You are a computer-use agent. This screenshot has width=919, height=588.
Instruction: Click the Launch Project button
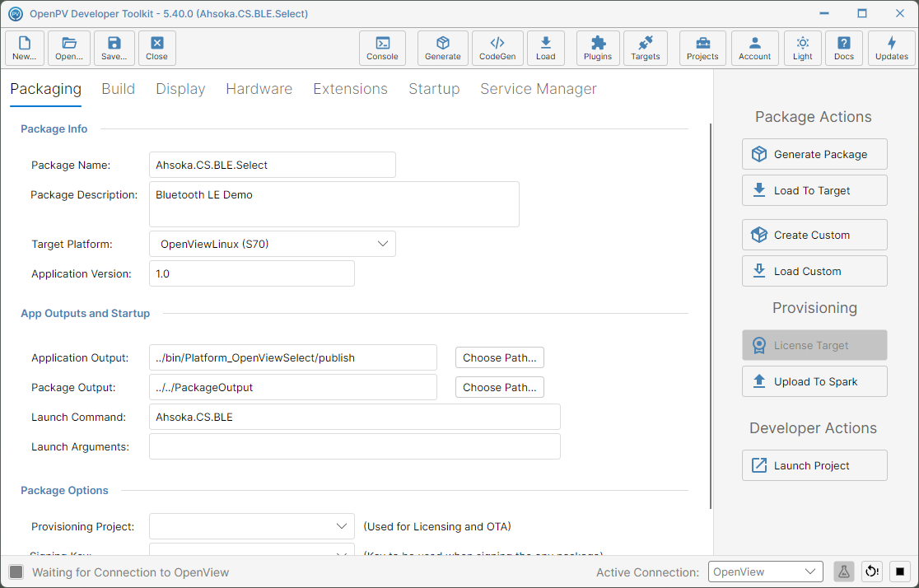814,465
